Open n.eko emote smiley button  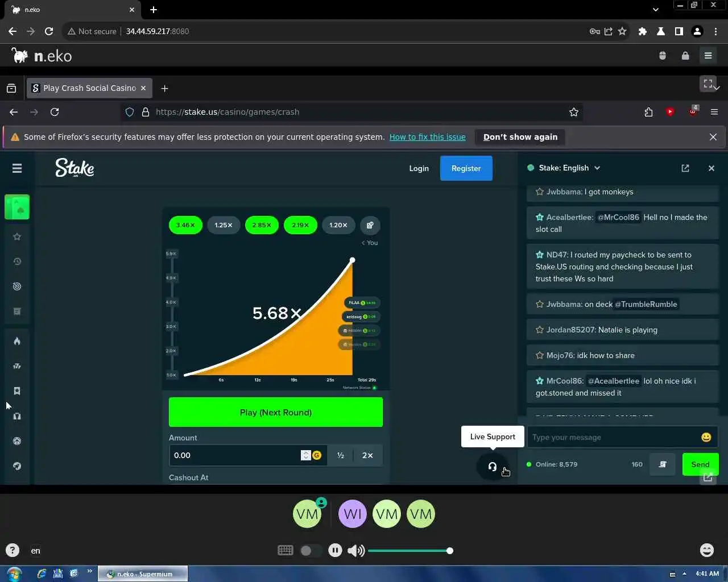click(706, 550)
